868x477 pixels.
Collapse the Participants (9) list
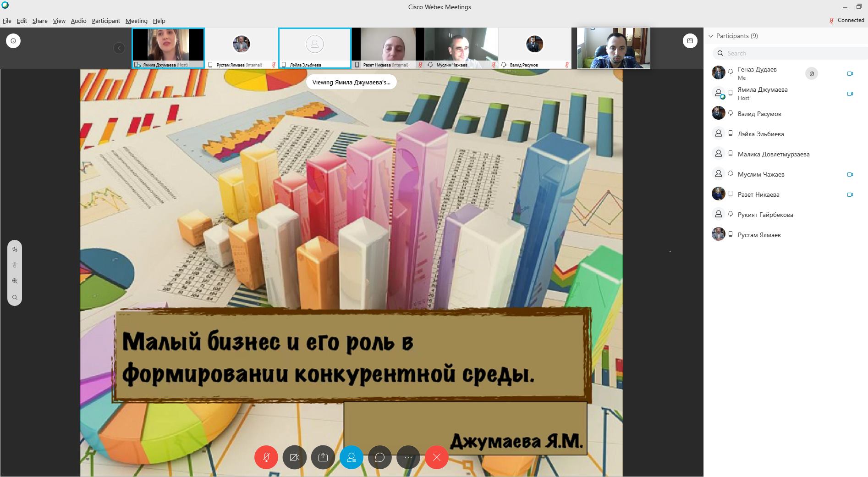click(711, 36)
